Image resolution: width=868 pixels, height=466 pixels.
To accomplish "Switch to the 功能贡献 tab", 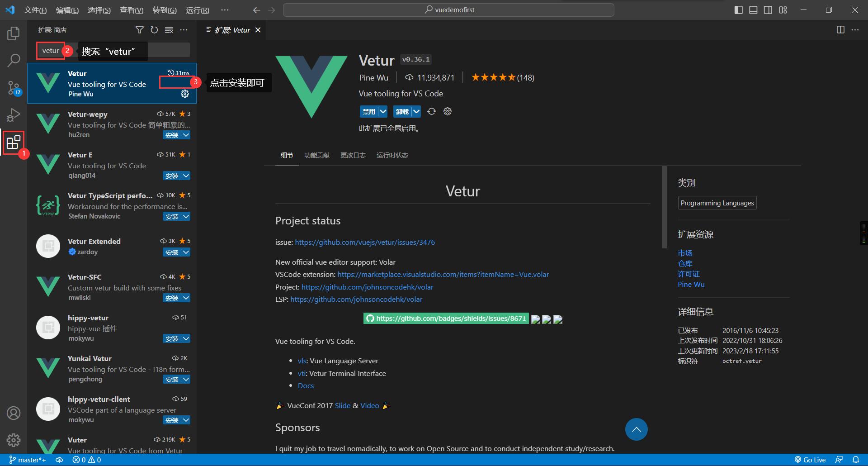I will (x=317, y=155).
